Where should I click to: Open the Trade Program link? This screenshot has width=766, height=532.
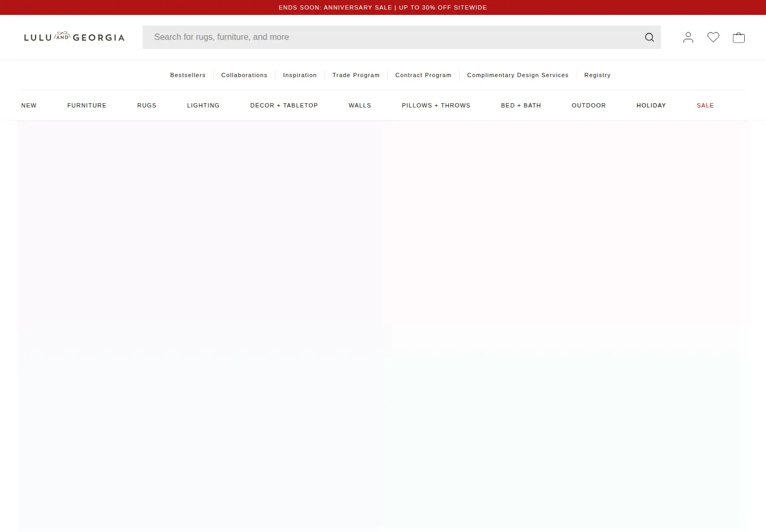point(356,75)
